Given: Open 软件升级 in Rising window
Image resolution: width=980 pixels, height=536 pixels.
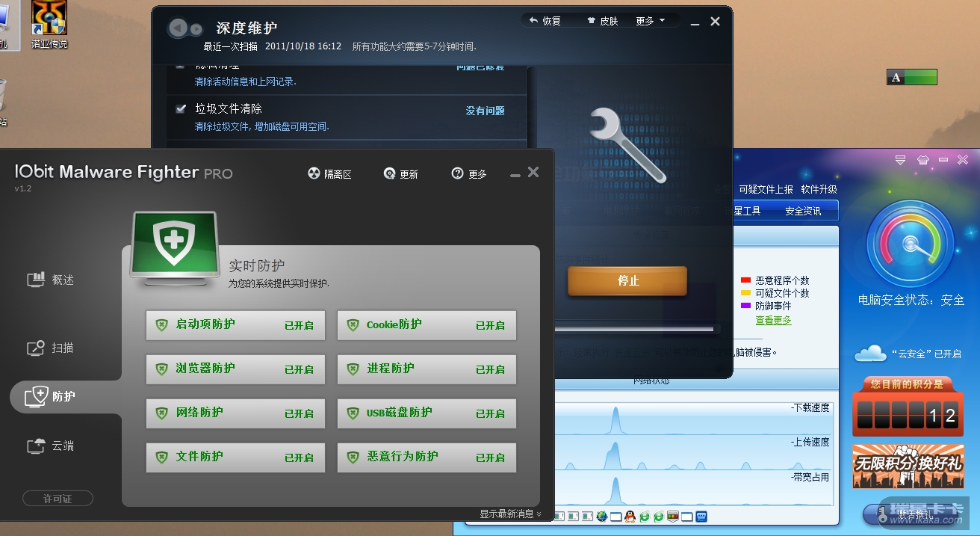Looking at the screenshot, I should pyautogui.click(x=819, y=190).
